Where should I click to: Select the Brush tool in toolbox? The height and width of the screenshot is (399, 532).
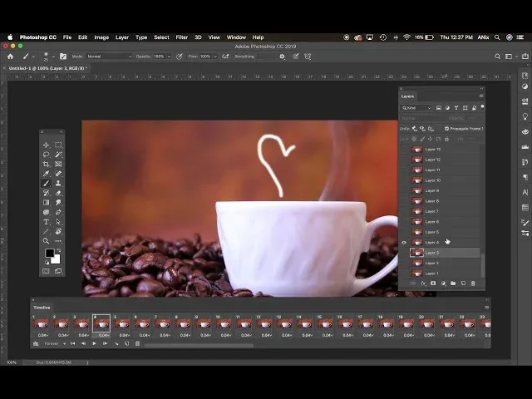[46, 183]
